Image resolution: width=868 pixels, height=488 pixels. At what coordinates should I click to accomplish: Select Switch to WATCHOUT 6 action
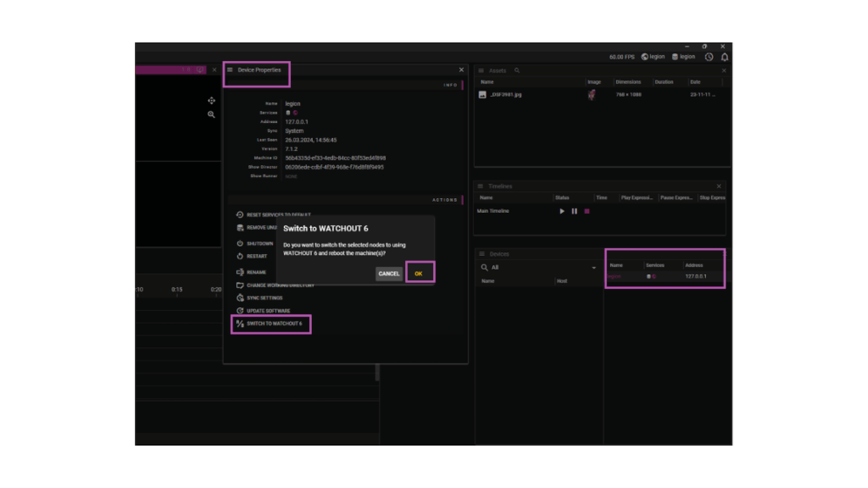274,324
